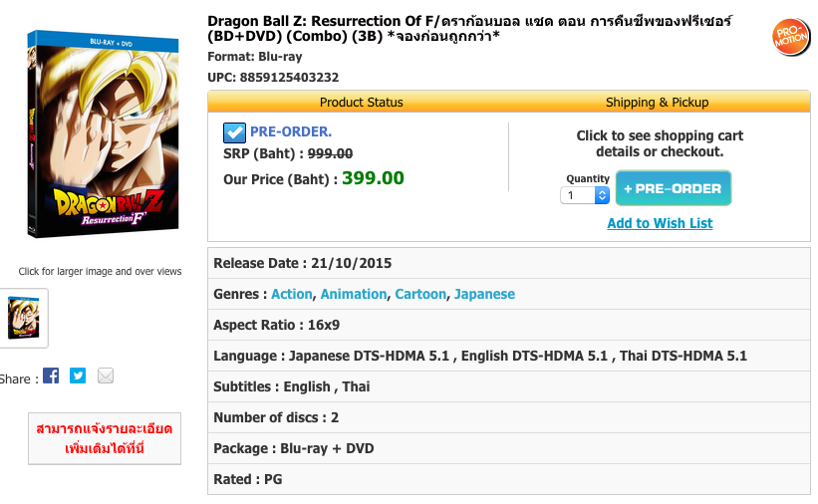The width and height of the screenshot is (818, 504).
Task: Select the Product Status tab header
Action: (361, 102)
